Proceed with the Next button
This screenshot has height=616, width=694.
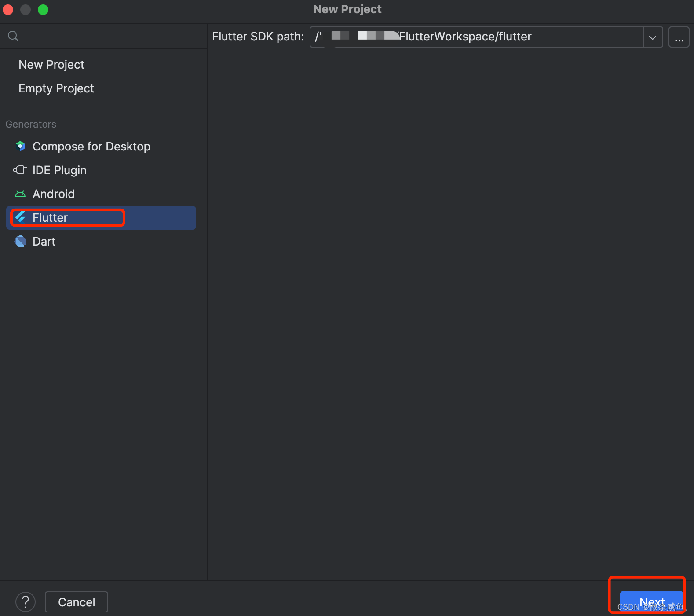(652, 601)
